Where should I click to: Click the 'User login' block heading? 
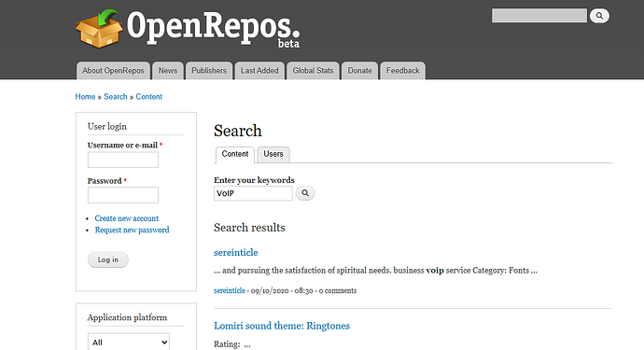pyautogui.click(x=106, y=127)
